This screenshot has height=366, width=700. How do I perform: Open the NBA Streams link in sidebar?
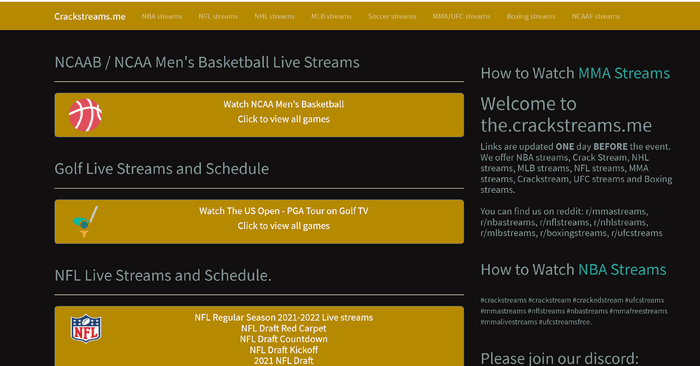click(x=622, y=270)
